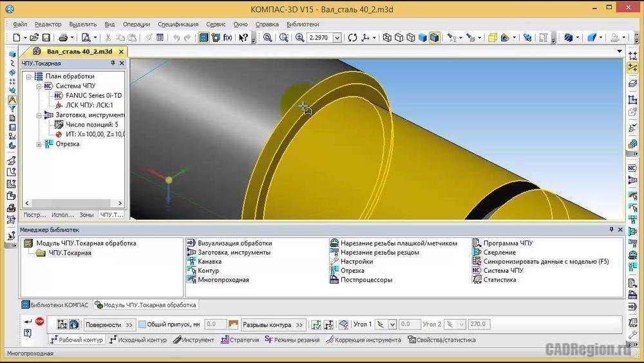Screen dimensions: 644x363
Task: Open the variables f(x) panel
Action: coord(227,37)
